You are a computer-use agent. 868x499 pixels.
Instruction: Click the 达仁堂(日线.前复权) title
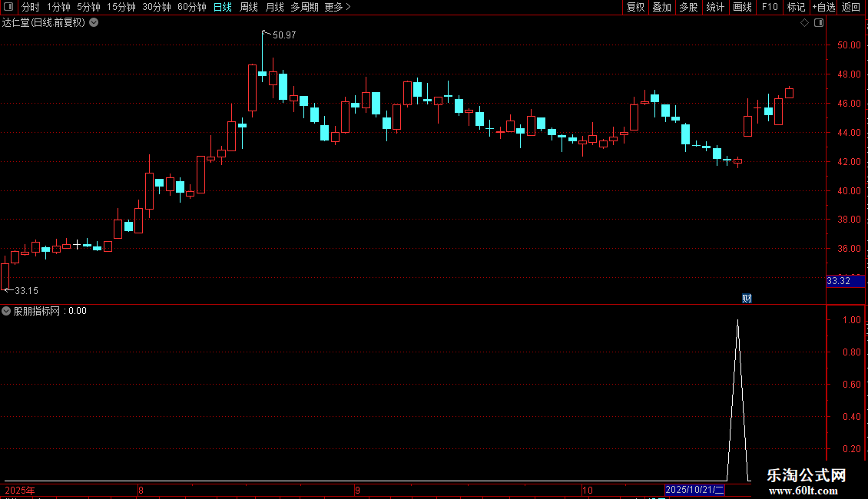[x=44, y=23]
